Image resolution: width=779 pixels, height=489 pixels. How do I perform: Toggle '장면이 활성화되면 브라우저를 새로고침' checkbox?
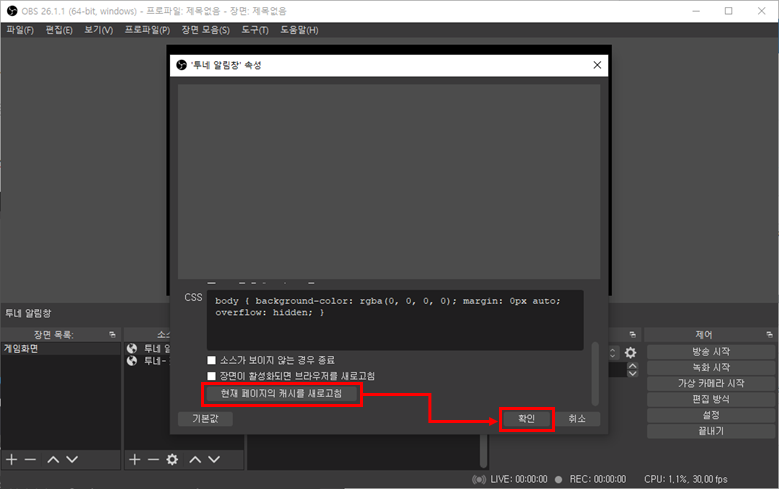click(x=211, y=376)
